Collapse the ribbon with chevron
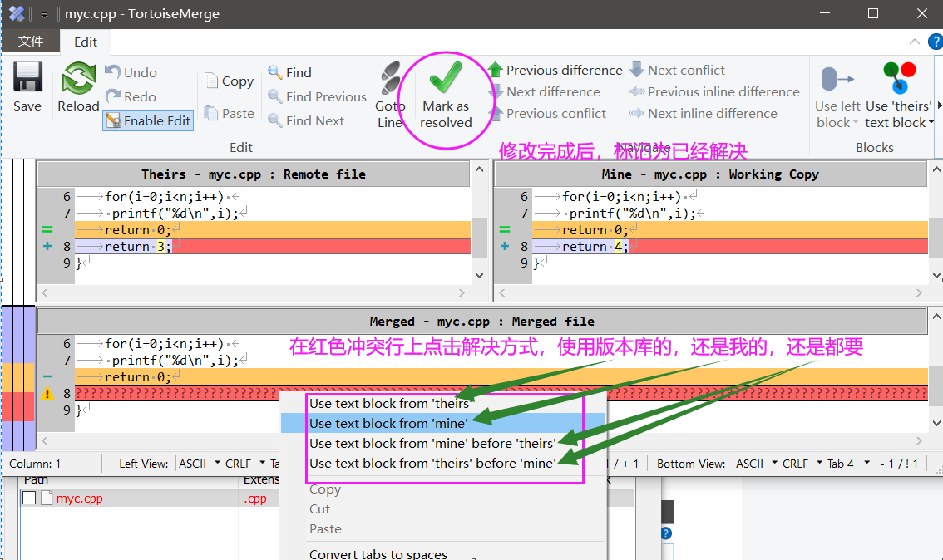Screen dimensions: 943x560 pos(914,42)
